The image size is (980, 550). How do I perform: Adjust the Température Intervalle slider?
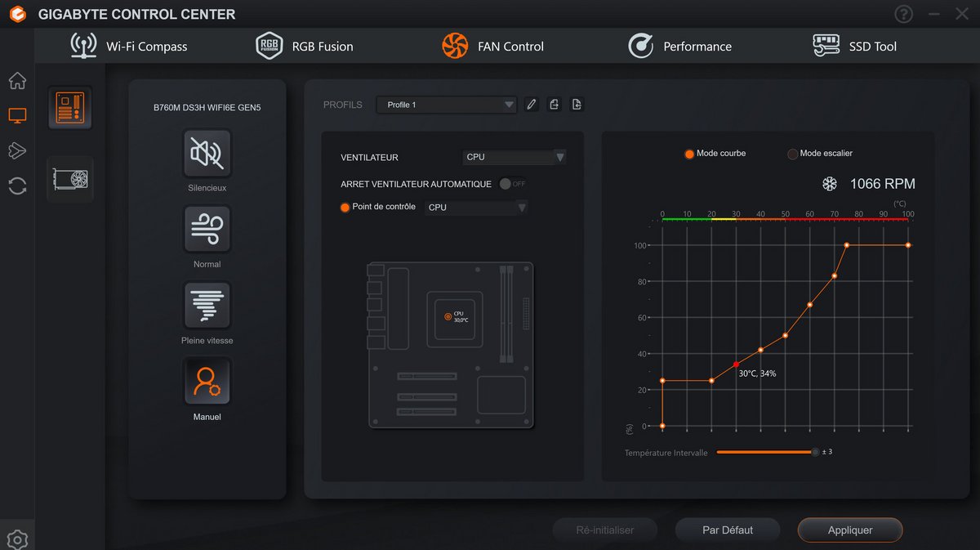click(x=814, y=452)
